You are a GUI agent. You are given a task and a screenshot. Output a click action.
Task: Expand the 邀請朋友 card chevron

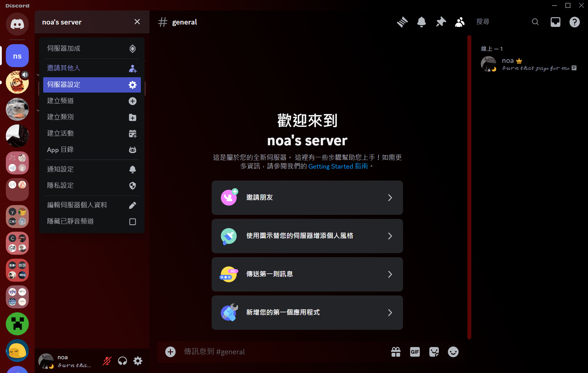[x=390, y=198]
